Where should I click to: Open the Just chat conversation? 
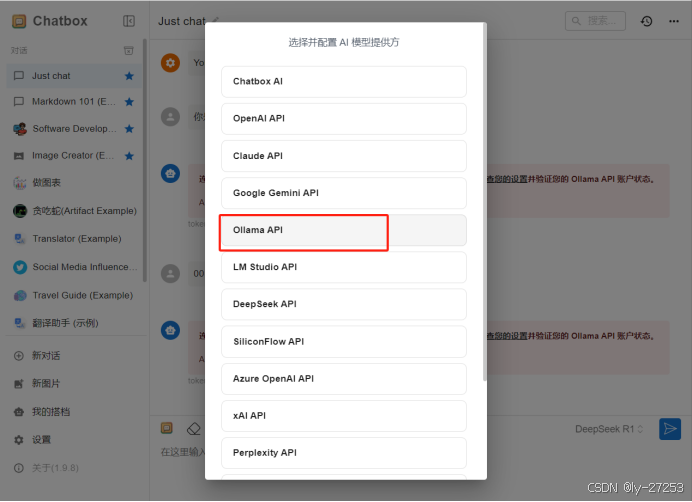pyautogui.click(x=74, y=76)
